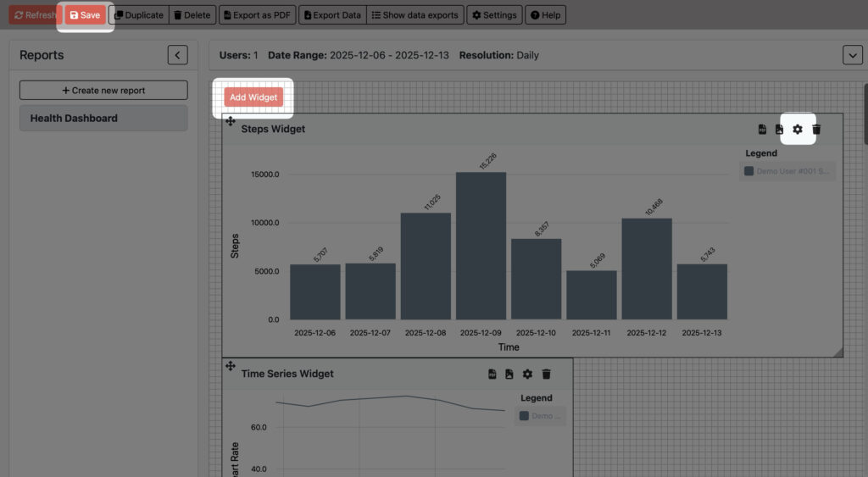Export Steps Widget as PDF icon
Image resolution: width=868 pixels, height=477 pixels.
pyautogui.click(x=762, y=130)
